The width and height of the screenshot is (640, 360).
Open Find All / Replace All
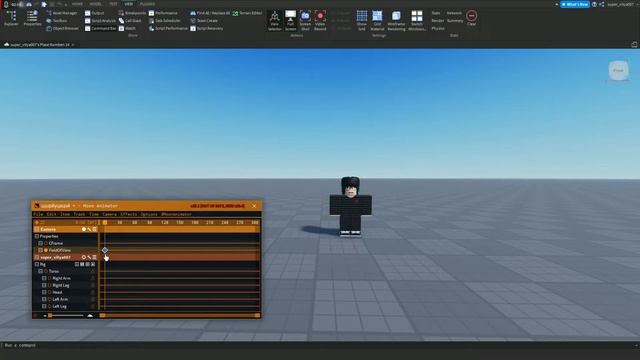point(210,13)
